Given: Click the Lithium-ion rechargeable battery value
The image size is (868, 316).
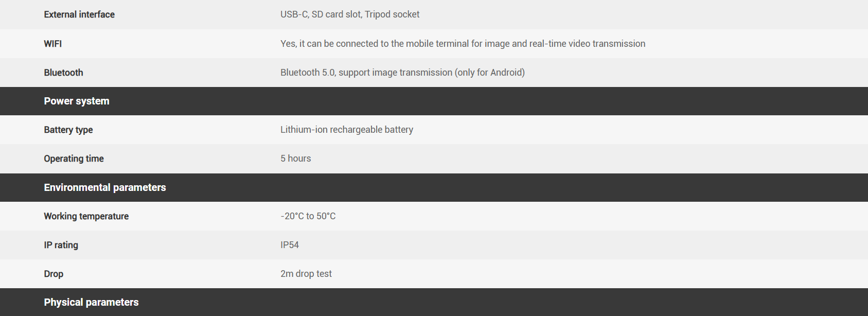Looking at the screenshot, I should 347,130.
